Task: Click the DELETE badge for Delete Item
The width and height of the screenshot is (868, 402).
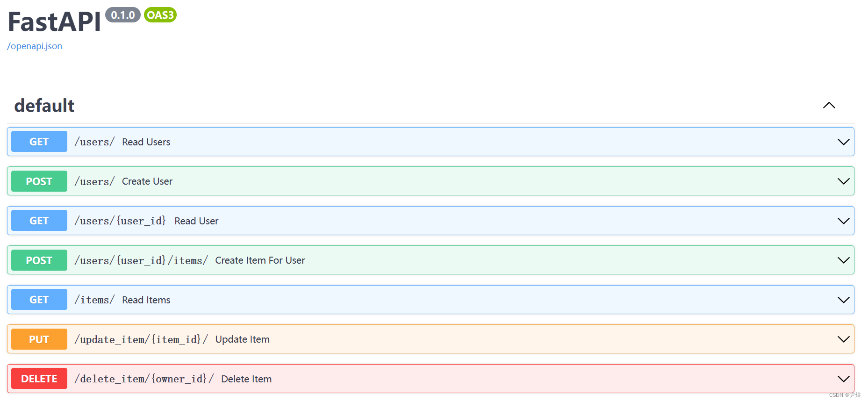Action: click(x=39, y=379)
